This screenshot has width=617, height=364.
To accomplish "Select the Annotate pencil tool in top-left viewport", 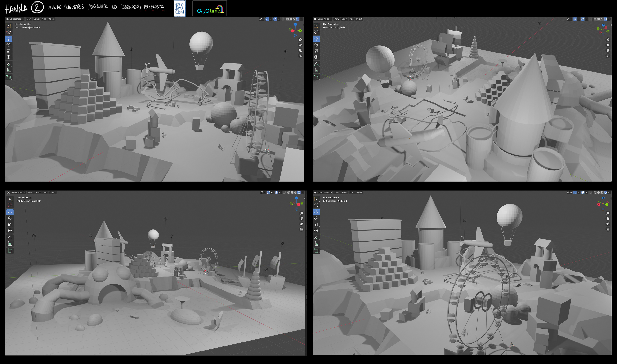I will pyautogui.click(x=9, y=64).
